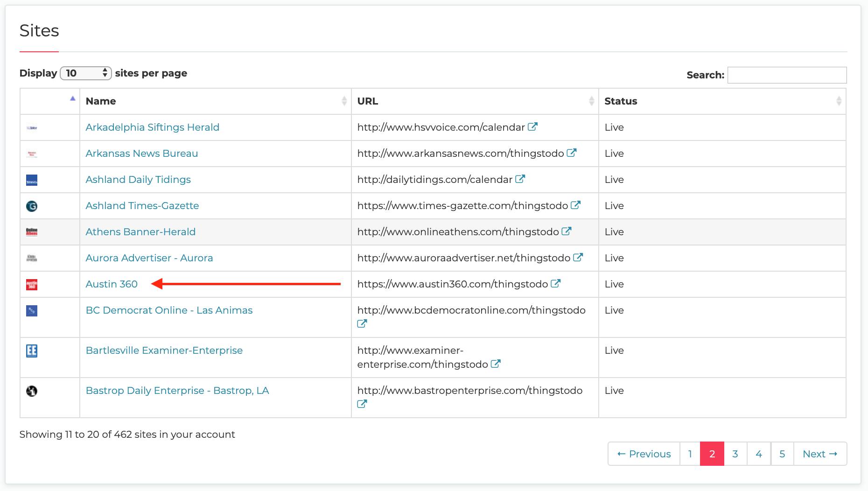The width and height of the screenshot is (868, 491).
Task: Open external link icon for bcdemocratonline.com
Action: coord(362,323)
